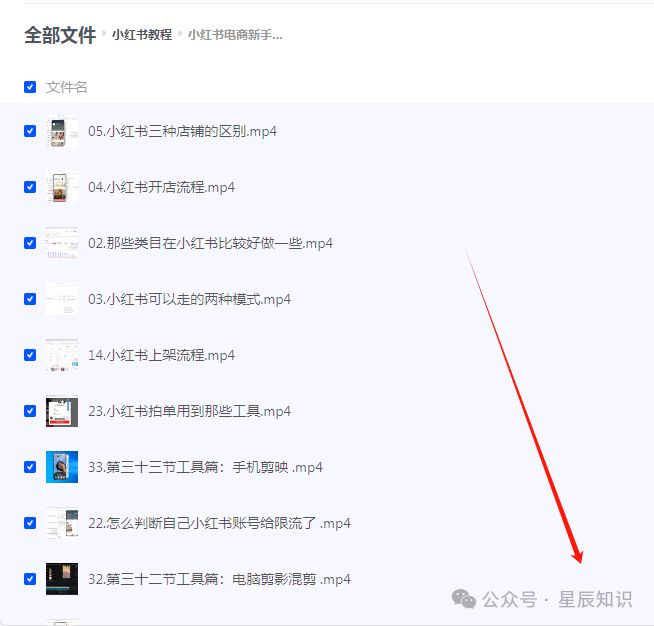Screen dimensions: 654x626
Task: Uncheck the checkbox for 32.第三十二节工具篇：电脑剪影混剪
Action: point(30,579)
